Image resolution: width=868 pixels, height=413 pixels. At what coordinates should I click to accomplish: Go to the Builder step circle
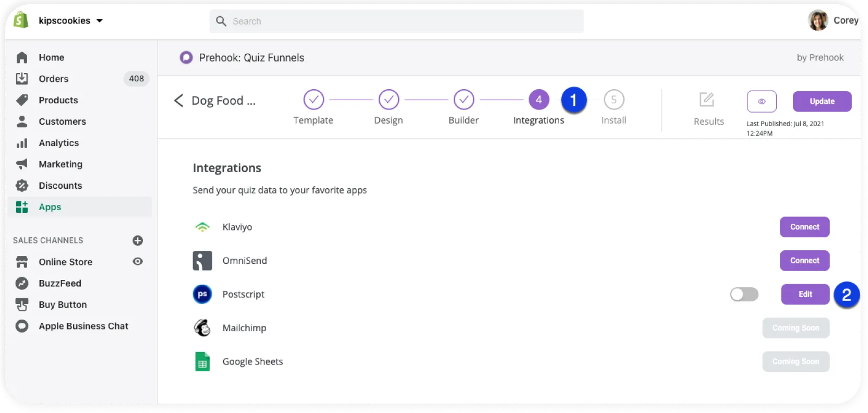(464, 100)
